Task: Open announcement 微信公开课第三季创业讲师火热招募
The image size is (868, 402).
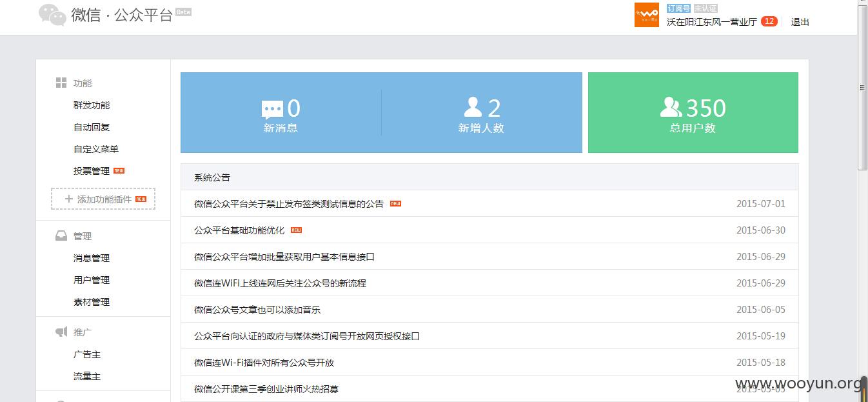Action: click(266, 389)
